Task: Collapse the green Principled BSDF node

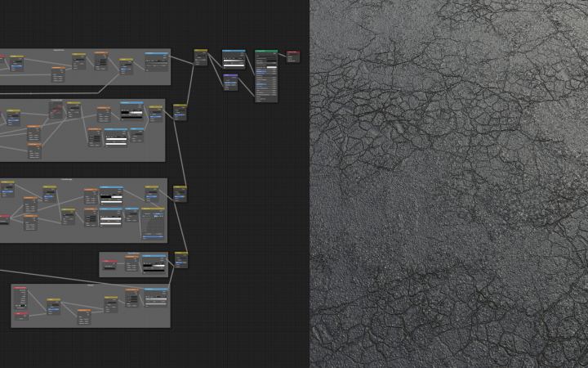Action: point(258,52)
